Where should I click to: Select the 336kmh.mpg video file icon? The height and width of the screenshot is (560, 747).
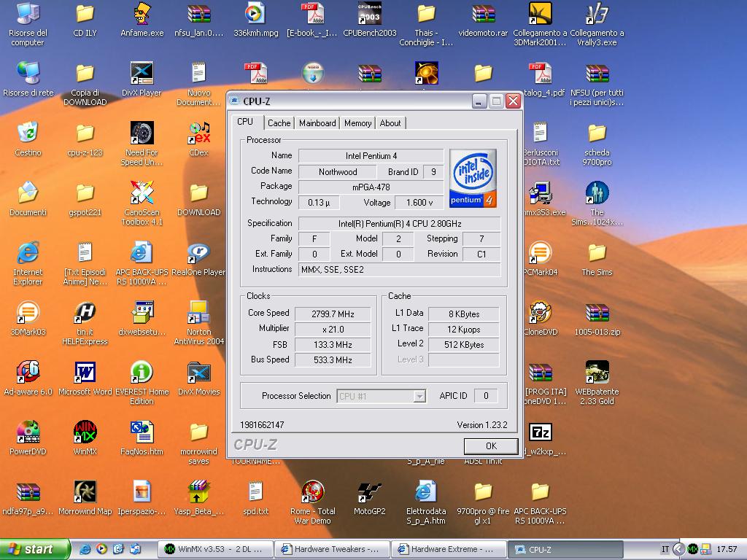click(x=256, y=19)
